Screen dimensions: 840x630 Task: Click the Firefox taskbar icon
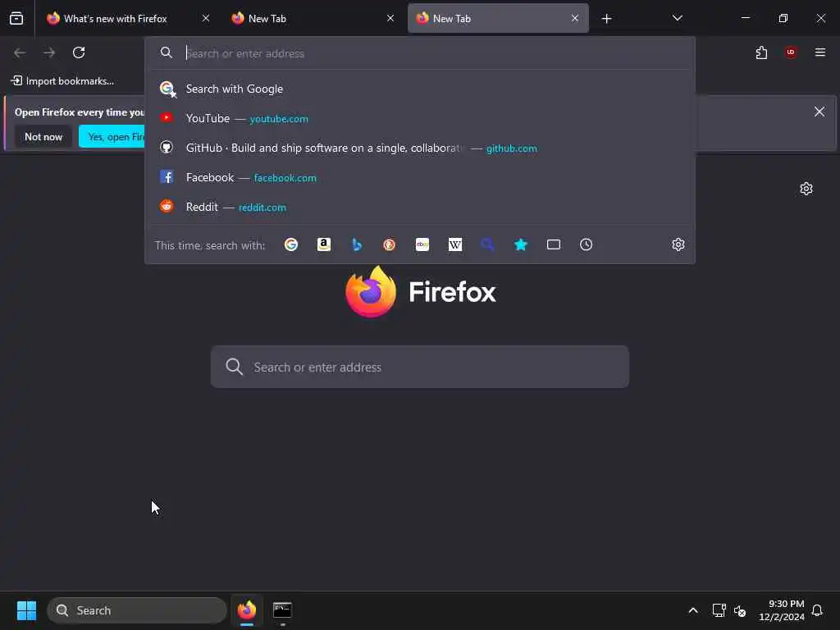247,610
